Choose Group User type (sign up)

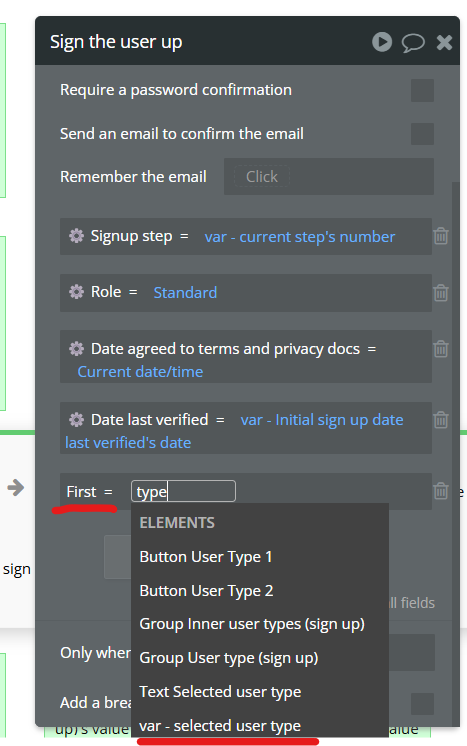[260, 658]
